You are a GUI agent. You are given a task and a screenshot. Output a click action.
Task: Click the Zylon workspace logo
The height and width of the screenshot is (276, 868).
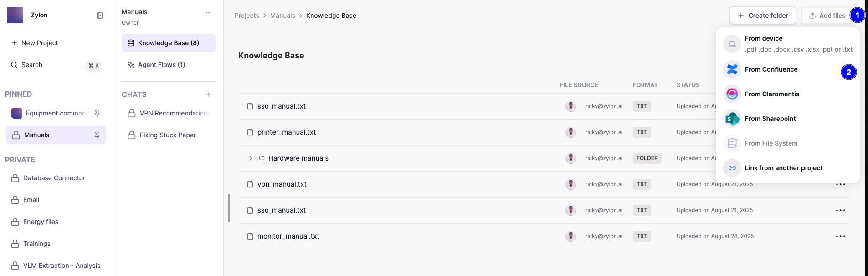15,15
